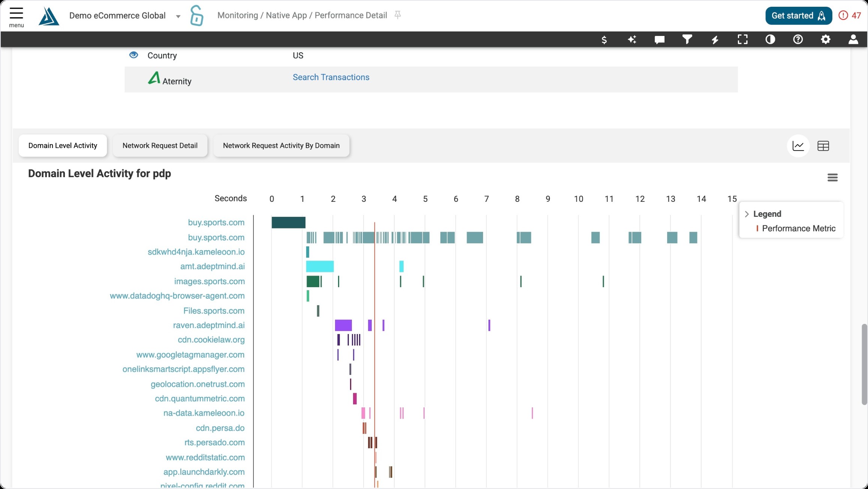Open the settings gear icon
868x489 pixels.
(x=826, y=39)
